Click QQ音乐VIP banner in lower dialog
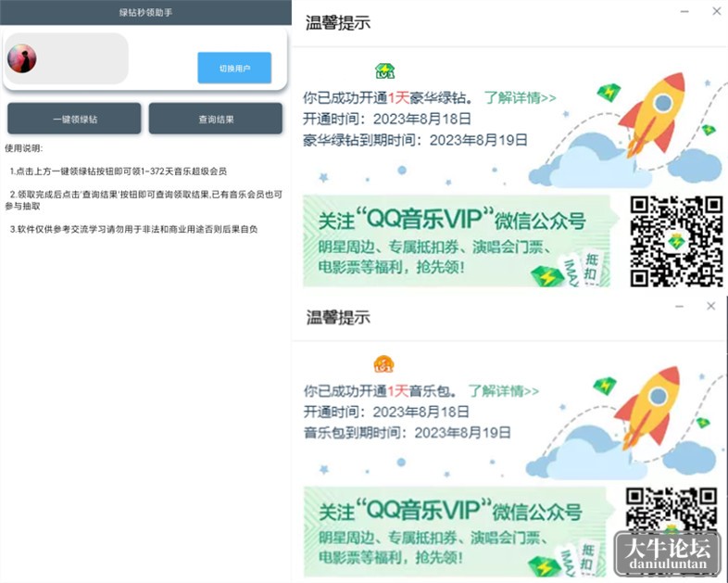 click(x=455, y=532)
